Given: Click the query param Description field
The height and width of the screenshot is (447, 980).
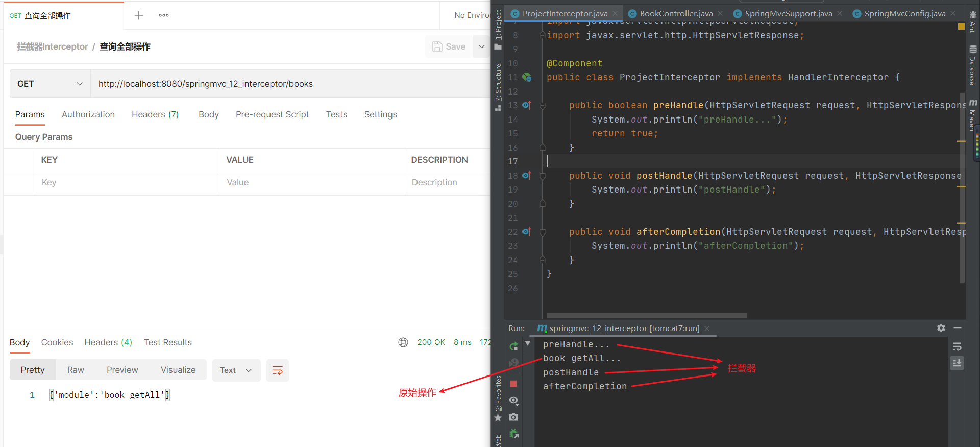Looking at the screenshot, I should click(448, 183).
